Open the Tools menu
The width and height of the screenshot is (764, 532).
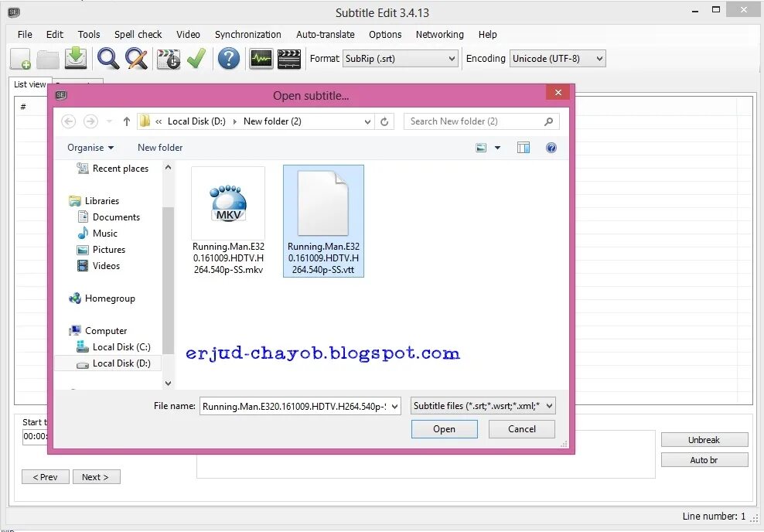tap(89, 35)
